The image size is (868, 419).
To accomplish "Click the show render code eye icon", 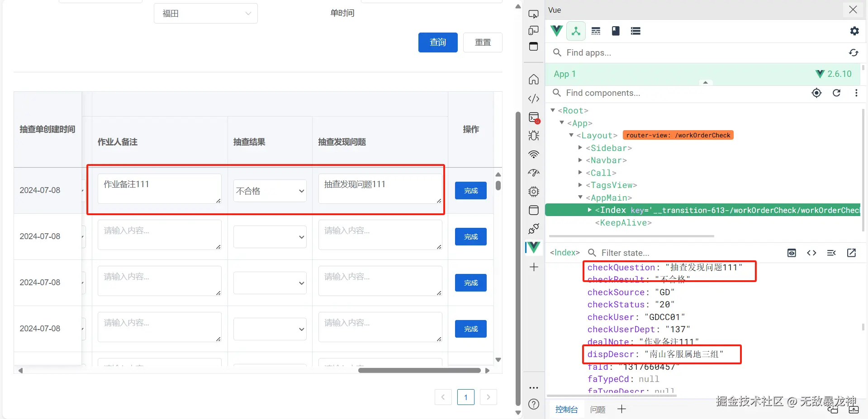I will tap(792, 253).
